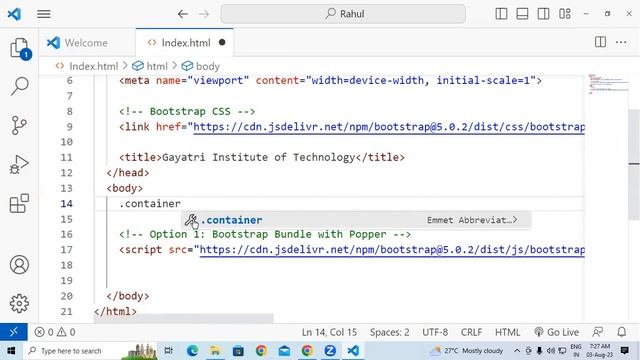The image size is (640, 360).
Task: Open the Source Control view
Action: pyautogui.click(x=19, y=125)
